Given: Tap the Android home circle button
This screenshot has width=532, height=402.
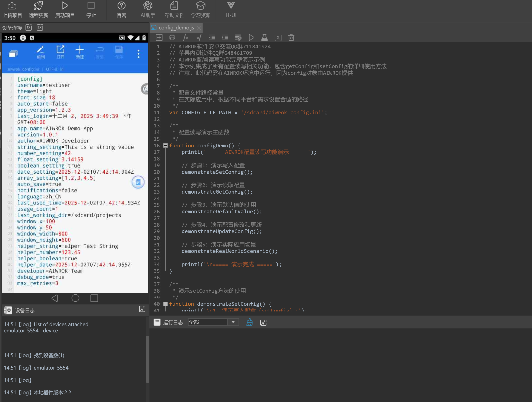Looking at the screenshot, I should pyautogui.click(x=75, y=298).
